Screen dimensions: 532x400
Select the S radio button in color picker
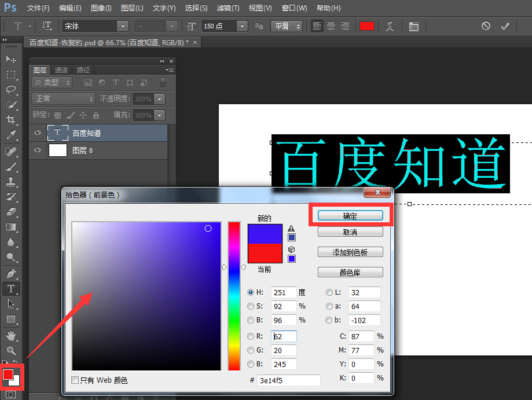coord(250,306)
